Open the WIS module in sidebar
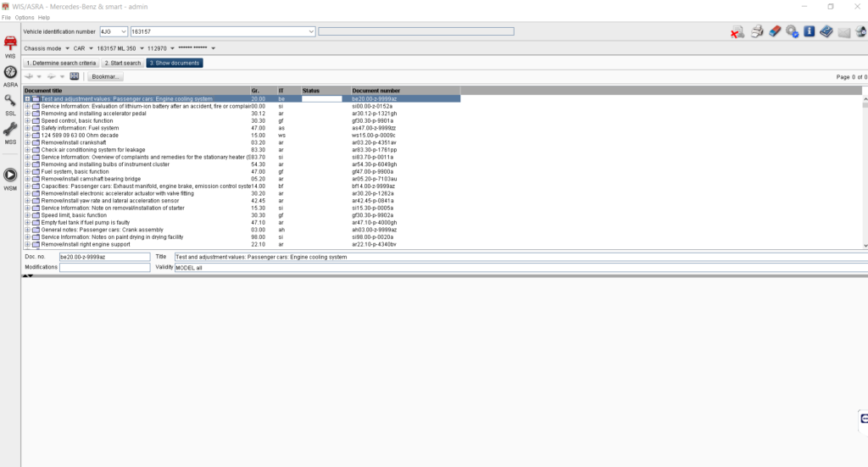 tap(10, 43)
